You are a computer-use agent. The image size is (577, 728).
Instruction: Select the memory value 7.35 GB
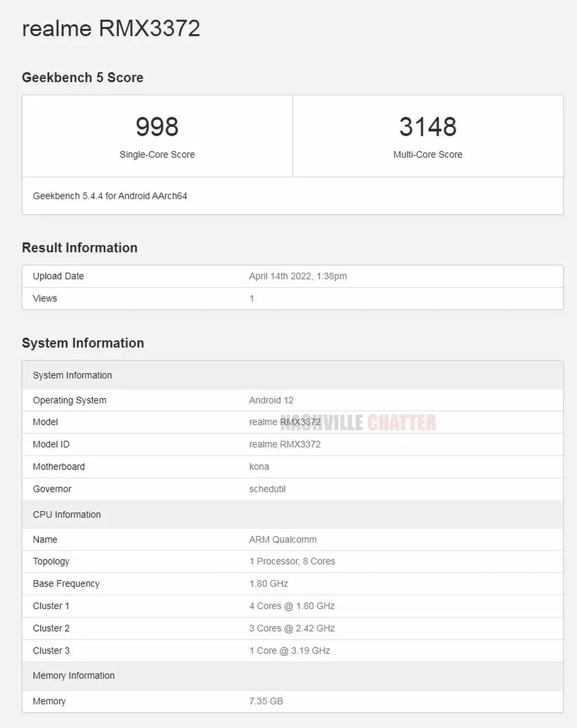pos(266,701)
